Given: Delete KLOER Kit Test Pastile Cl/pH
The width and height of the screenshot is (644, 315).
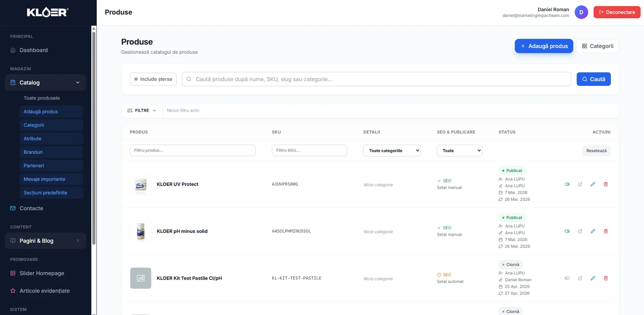Looking at the screenshot, I should (x=606, y=278).
